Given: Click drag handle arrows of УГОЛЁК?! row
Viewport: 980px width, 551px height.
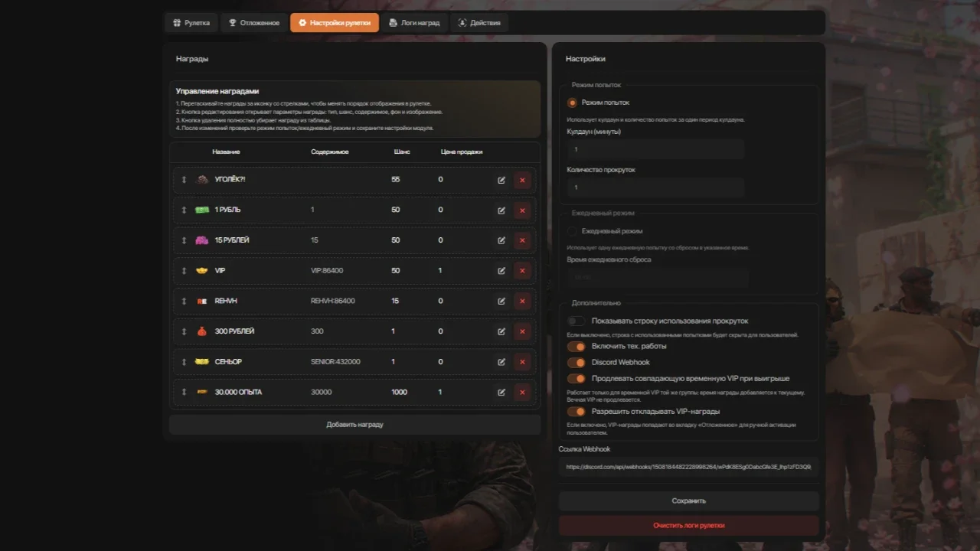Looking at the screenshot, I should [184, 180].
